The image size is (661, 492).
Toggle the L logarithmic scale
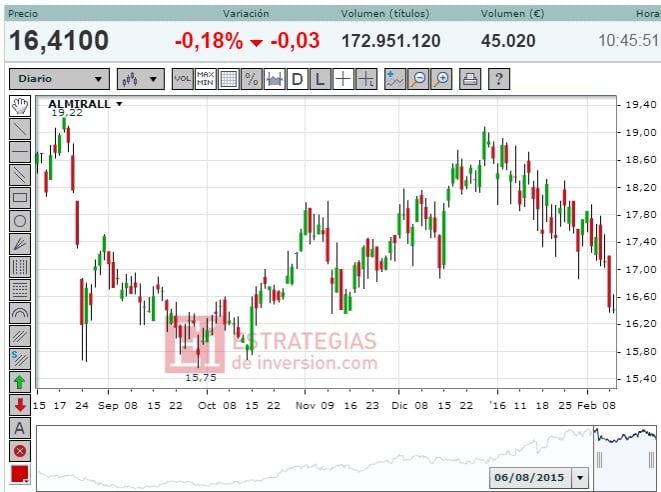[x=320, y=79]
